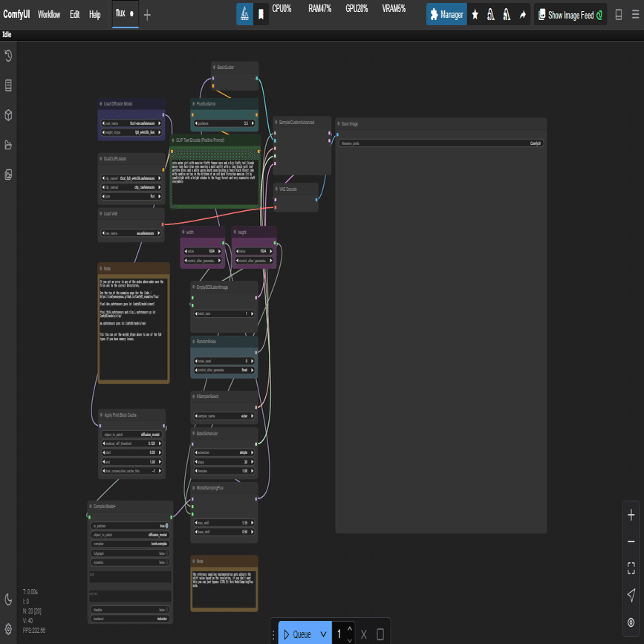
Task: Open settings gear in sidebar
Action: tap(8, 628)
